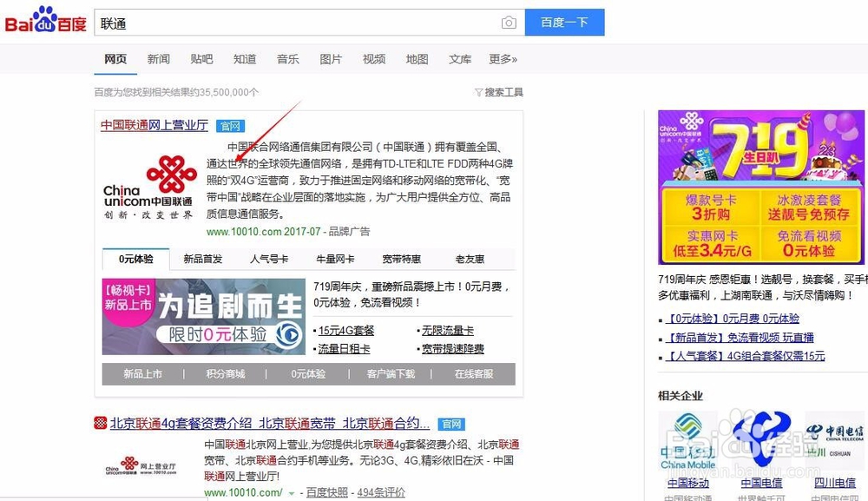Open 无限流量卡 link
The width and height of the screenshot is (868, 501).
[x=448, y=331]
